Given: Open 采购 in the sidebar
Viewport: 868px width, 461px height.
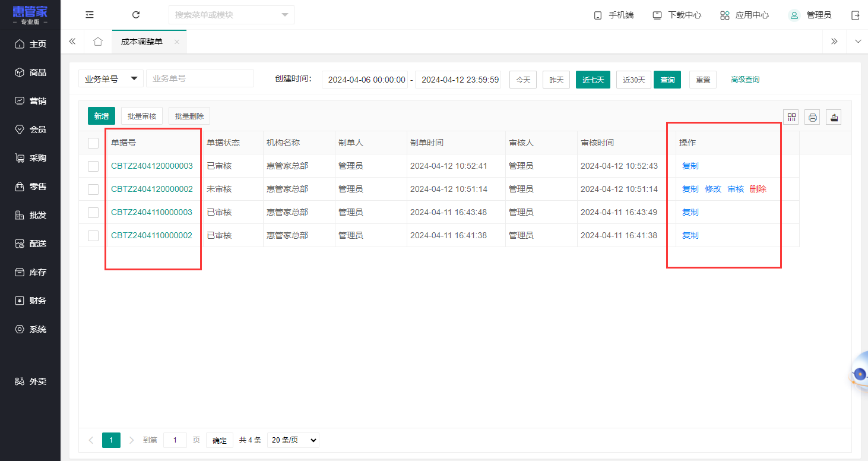Looking at the screenshot, I should coord(30,158).
